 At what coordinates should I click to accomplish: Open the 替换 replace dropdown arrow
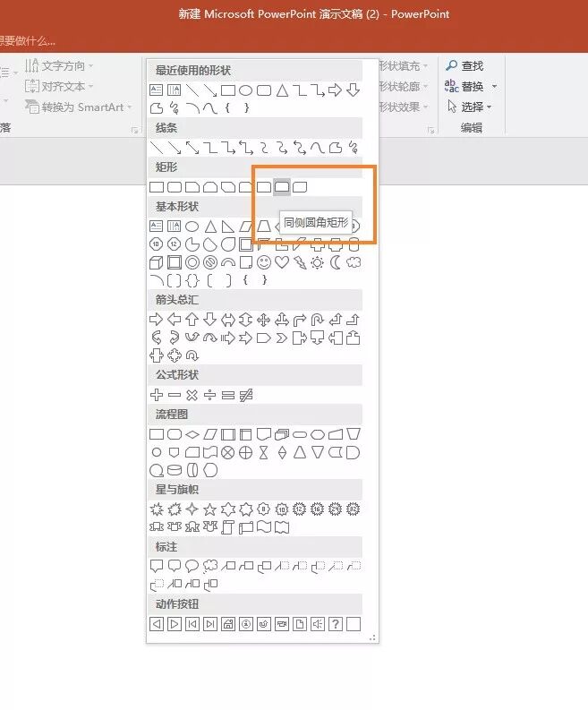(494, 86)
